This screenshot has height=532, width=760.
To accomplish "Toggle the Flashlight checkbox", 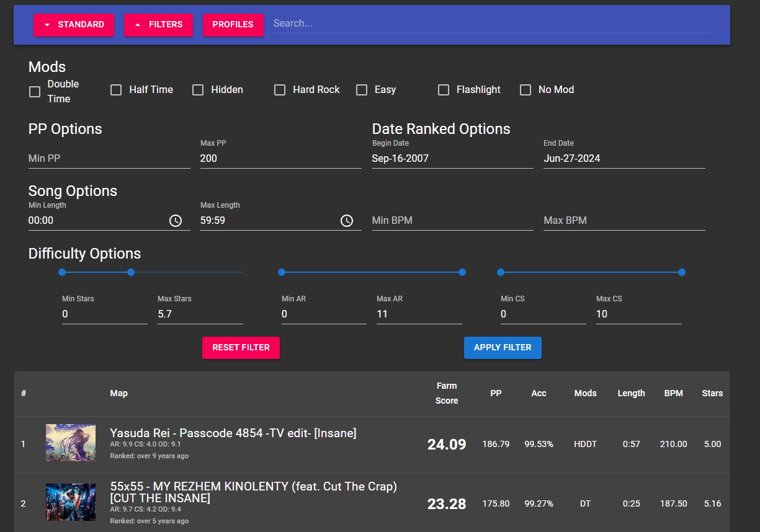I will pyautogui.click(x=444, y=90).
